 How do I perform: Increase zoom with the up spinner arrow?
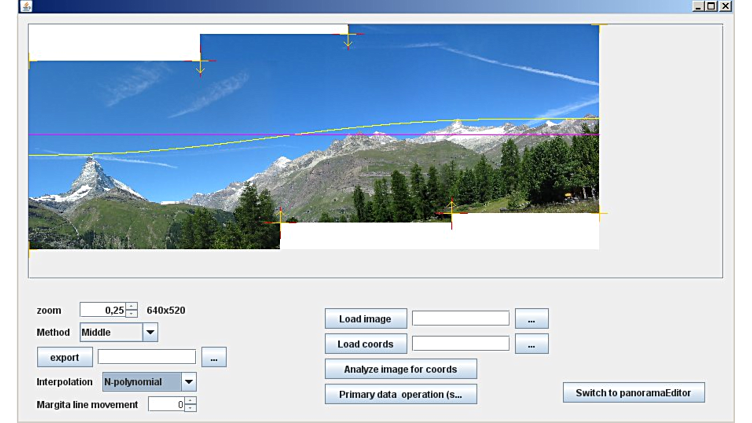point(131,306)
